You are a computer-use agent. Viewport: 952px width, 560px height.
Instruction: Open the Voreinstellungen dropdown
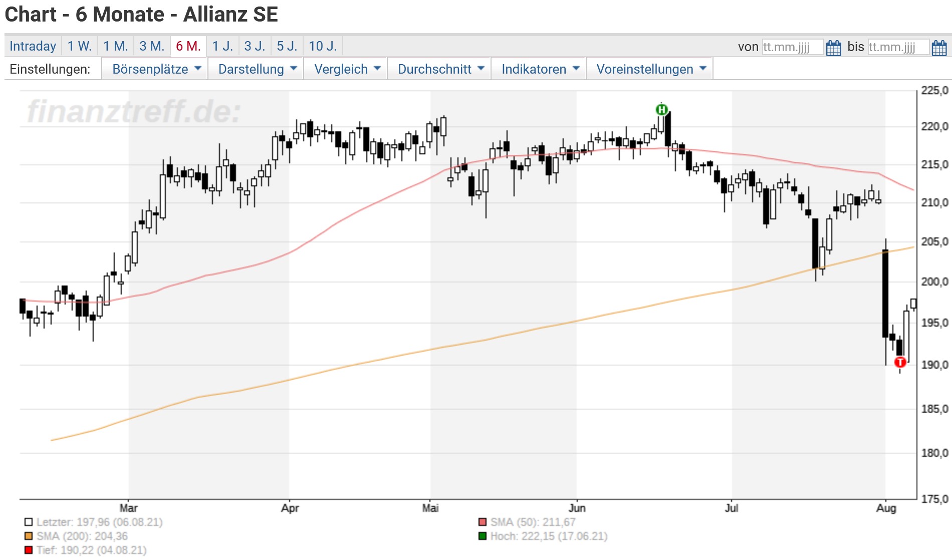point(649,69)
